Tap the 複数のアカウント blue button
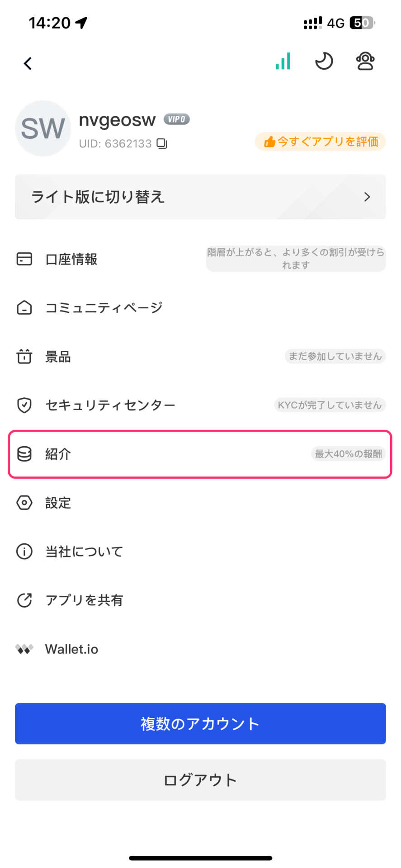The image size is (401, 868). point(200,723)
